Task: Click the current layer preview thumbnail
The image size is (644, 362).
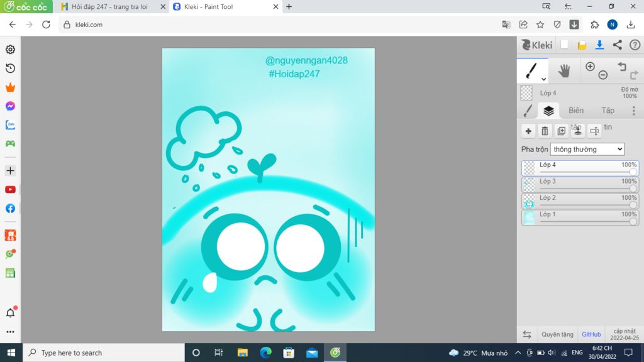Action: pyautogui.click(x=526, y=93)
